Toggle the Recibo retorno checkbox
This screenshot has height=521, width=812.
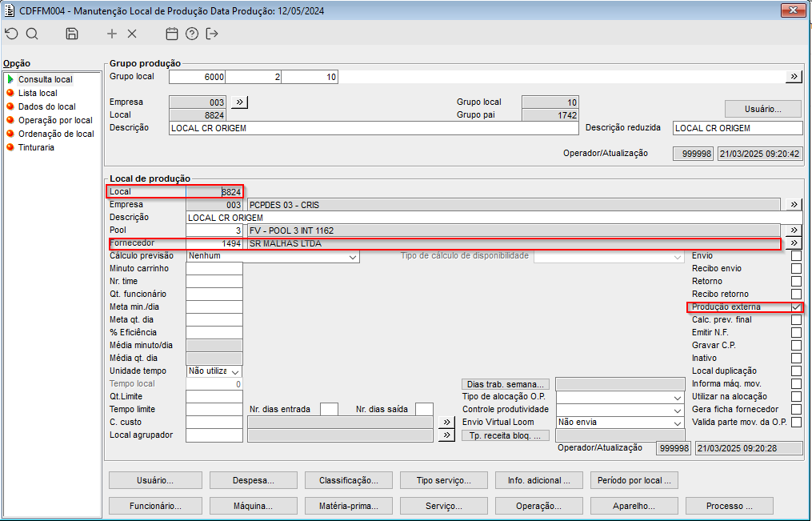coord(797,295)
